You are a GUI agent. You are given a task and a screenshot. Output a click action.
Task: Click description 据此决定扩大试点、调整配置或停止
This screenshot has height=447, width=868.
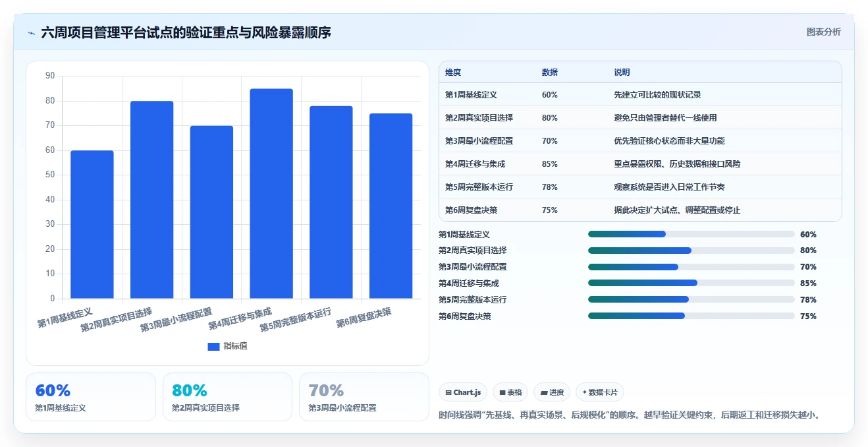677,210
